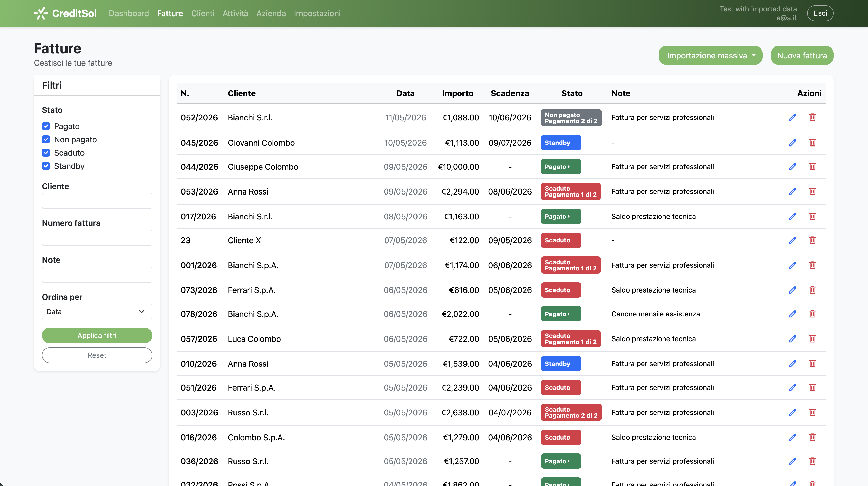Log out with the Esci button
Screen dimensions: 868x486
pyautogui.click(x=820, y=13)
